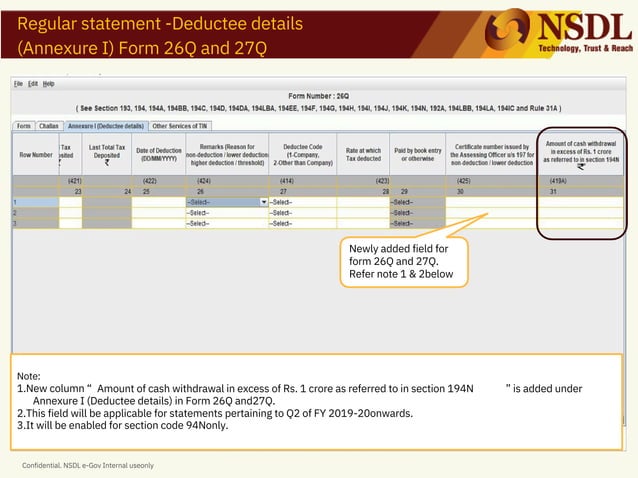The height and width of the screenshot is (478, 638).
Task: Switch to the Challan tab
Action: tap(49, 126)
